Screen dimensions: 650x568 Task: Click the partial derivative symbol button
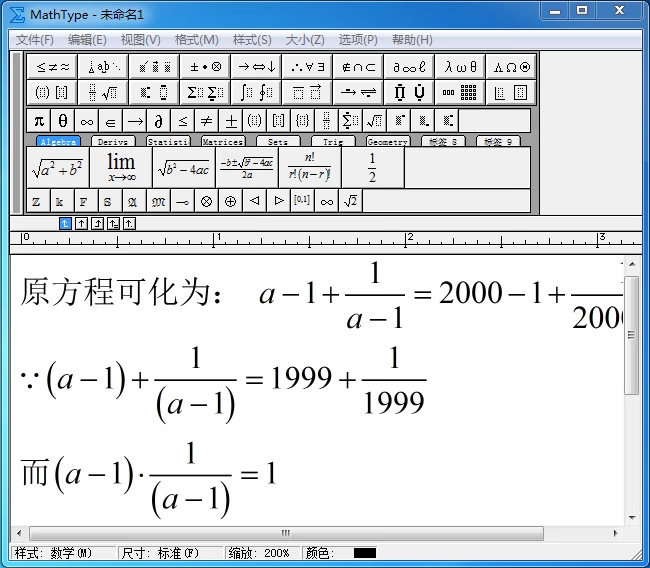click(158, 121)
